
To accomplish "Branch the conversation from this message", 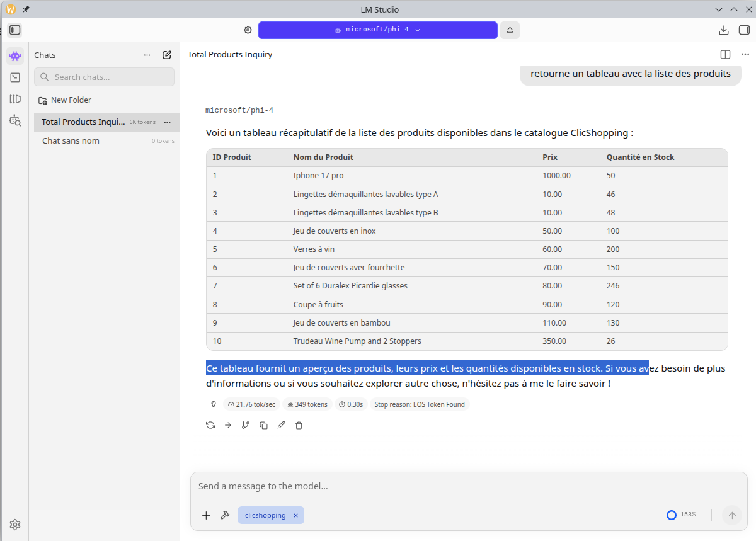I will [x=246, y=425].
